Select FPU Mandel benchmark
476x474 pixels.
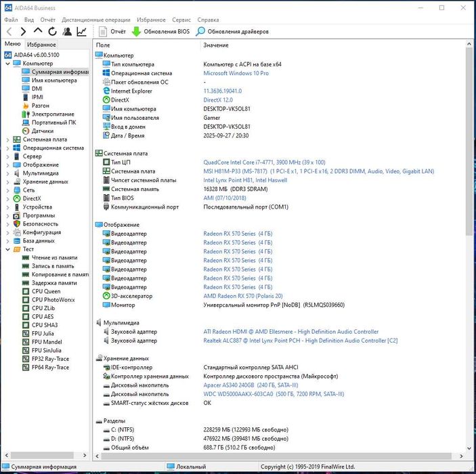point(47,342)
